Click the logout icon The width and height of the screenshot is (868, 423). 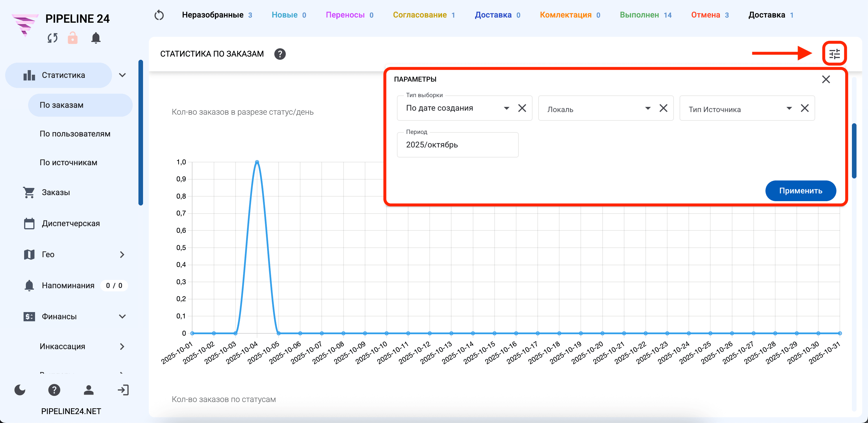(x=123, y=390)
